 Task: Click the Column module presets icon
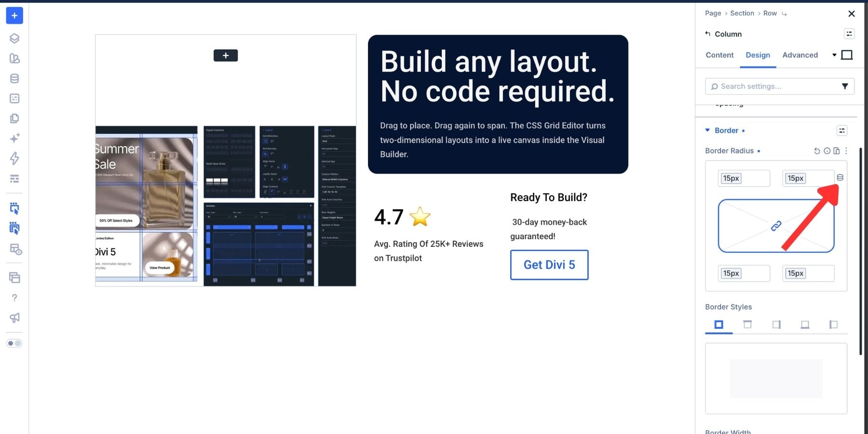tap(849, 34)
